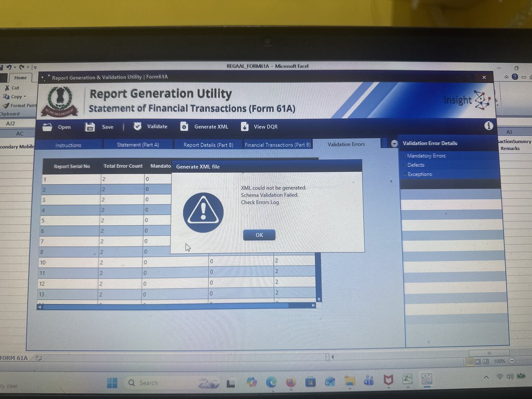Open Microsoft Edge from the taskbar
Screen dimensions: 532x399
pos(271,381)
